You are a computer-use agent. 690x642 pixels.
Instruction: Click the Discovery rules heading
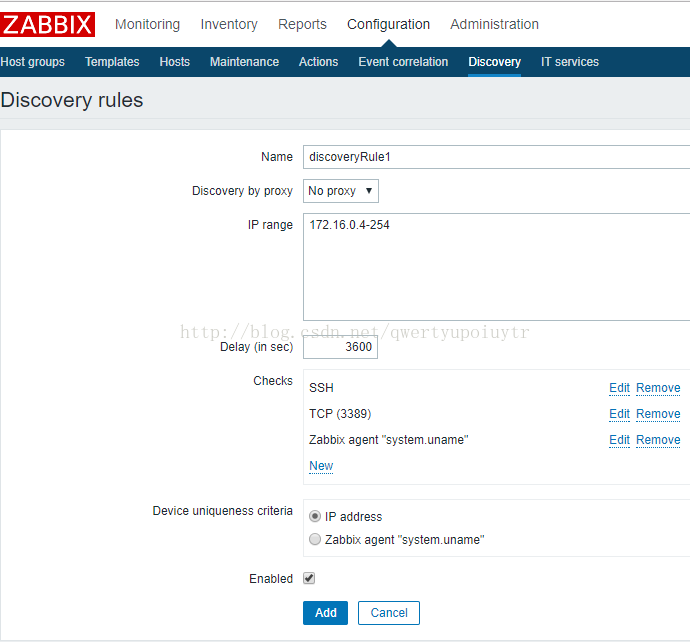(72, 100)
